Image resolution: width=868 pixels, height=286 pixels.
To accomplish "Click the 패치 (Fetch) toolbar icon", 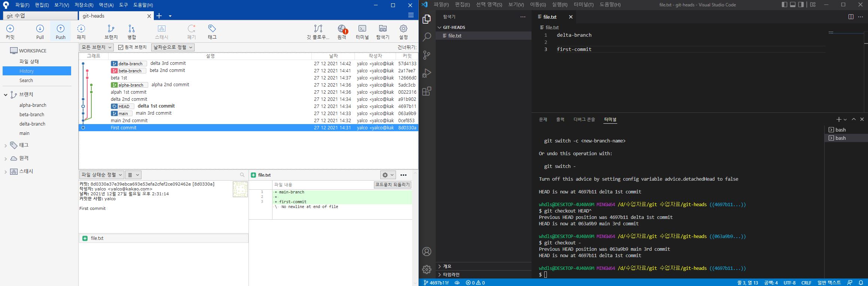I will (81, 32).
